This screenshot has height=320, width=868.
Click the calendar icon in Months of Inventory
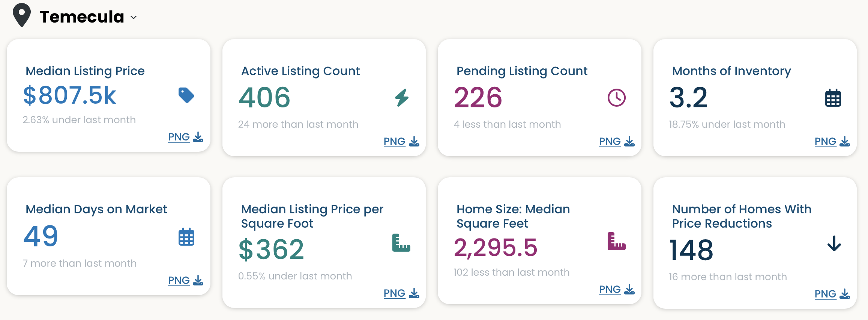point(833,98)
